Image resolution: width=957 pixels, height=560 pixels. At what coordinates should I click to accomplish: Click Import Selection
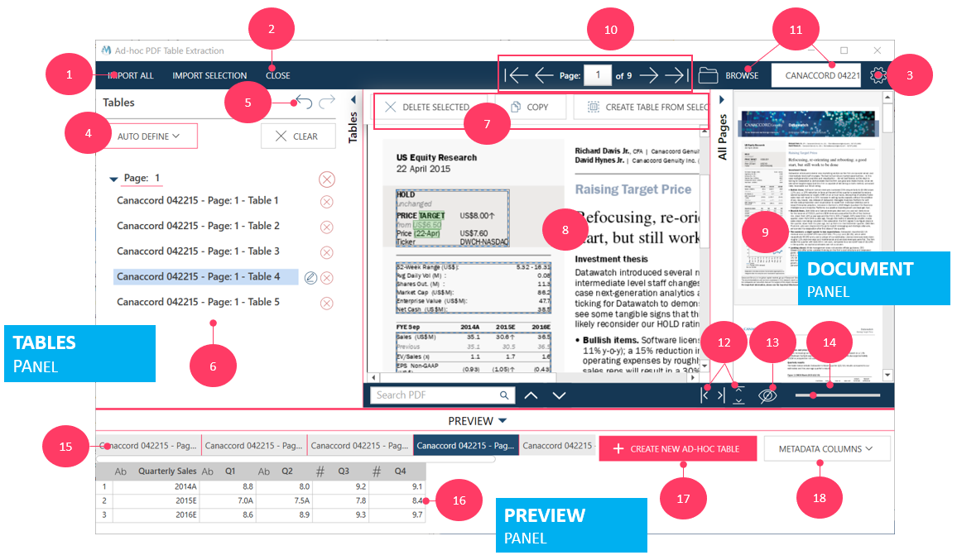209,75
